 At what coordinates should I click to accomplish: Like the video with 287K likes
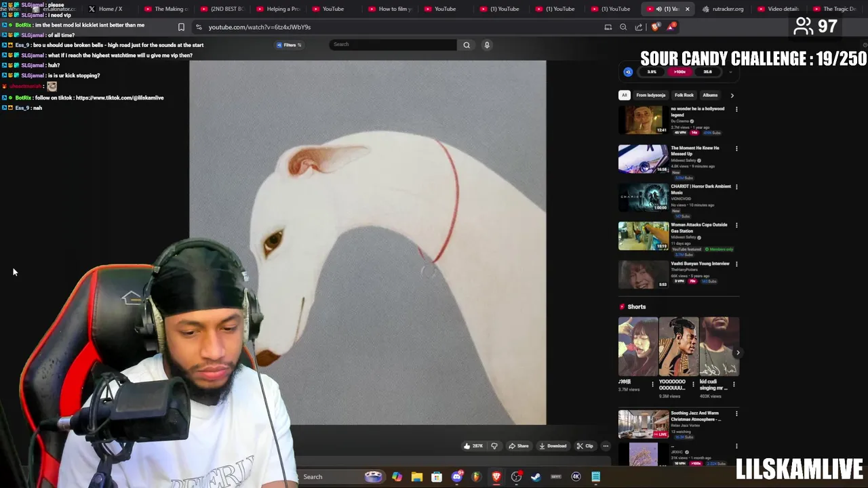tap(473, 446)
